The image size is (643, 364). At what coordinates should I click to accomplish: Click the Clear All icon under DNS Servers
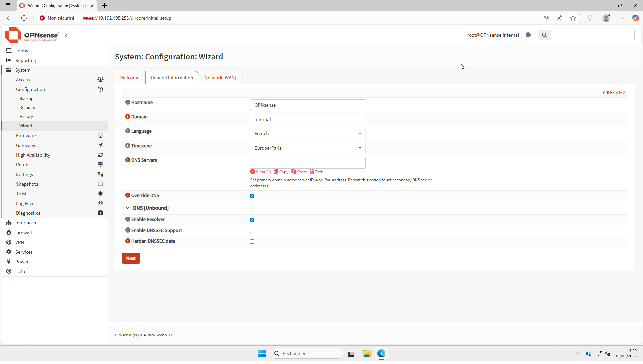click(253, 172)
